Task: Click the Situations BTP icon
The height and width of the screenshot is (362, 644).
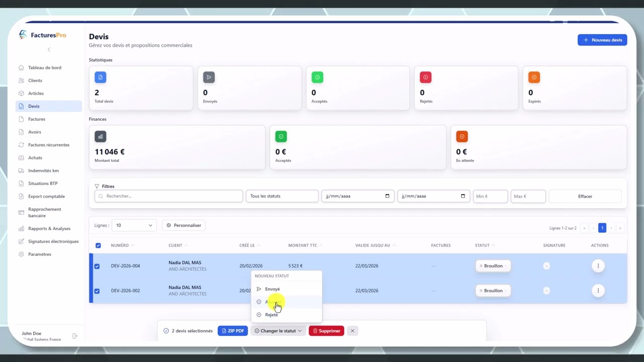Action: [21, 184]
